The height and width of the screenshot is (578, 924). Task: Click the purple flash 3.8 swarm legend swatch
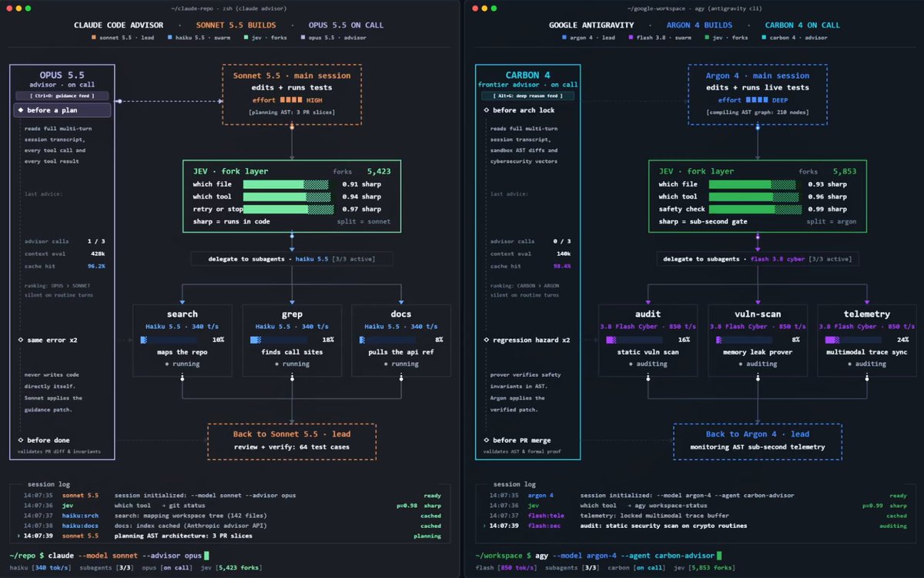tap(631, 37)
